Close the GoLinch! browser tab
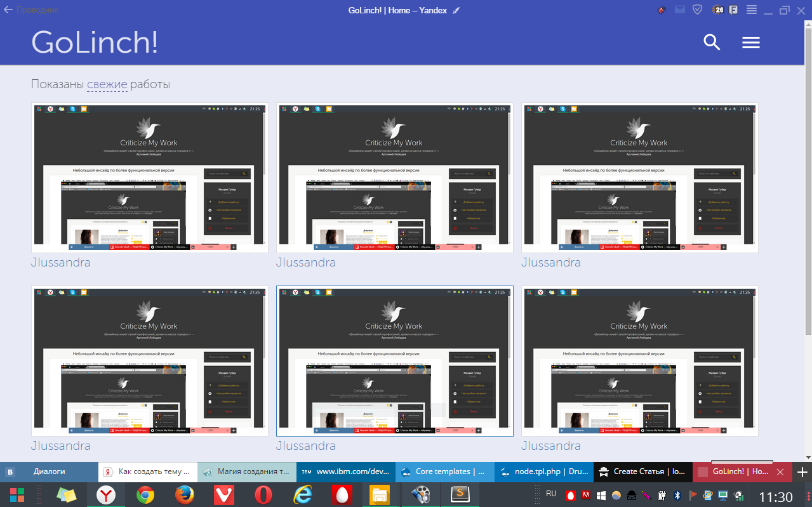Screen dimensions: 812x507 pos(781,471)
